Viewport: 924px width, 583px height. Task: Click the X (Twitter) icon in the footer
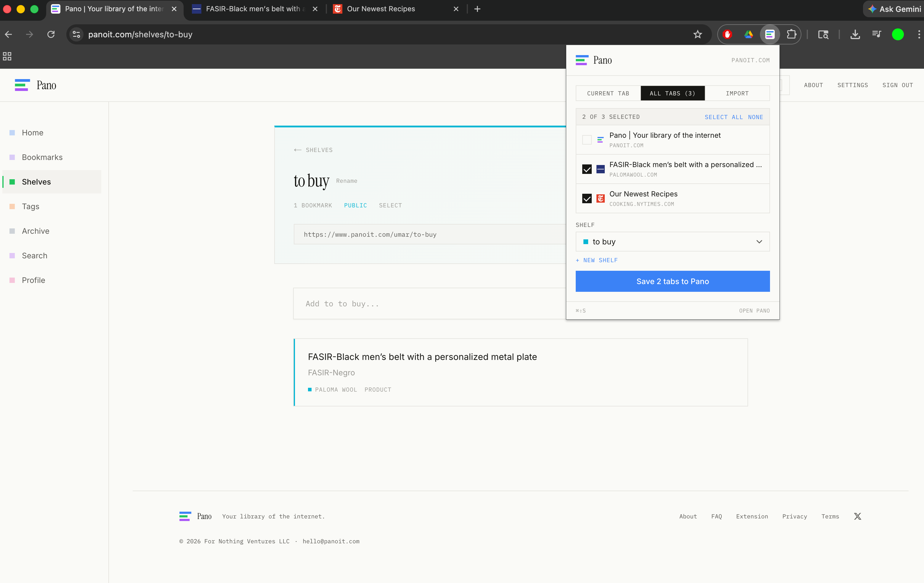(x=857, y=516)
